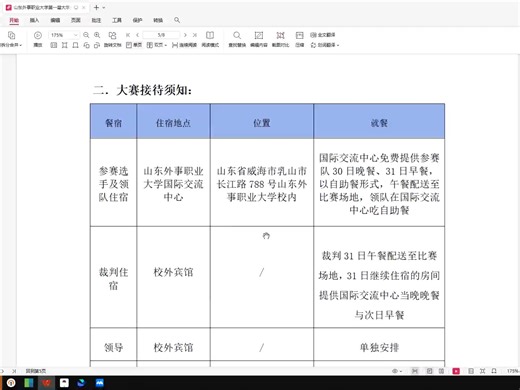Click the eye icon in the status bar
This screenshot has height=390, width=520.
(395, 371)
